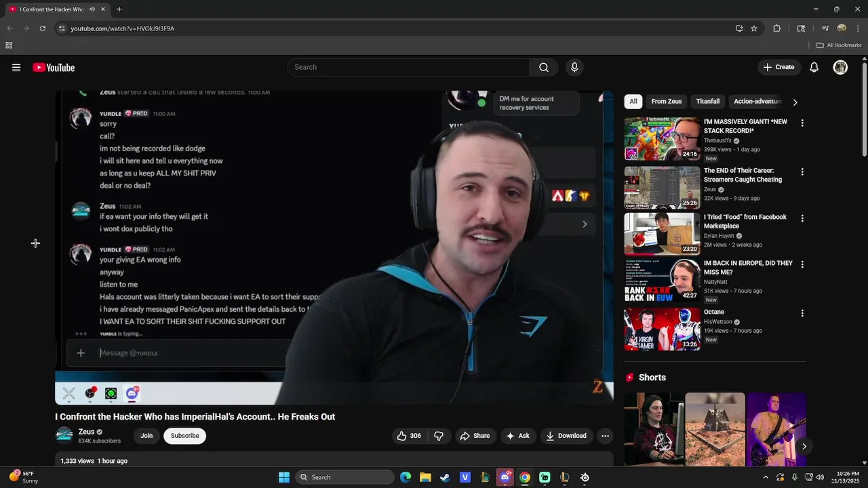Open Windows Start menu
The image size is (868, 488).
click(x=284, y=477)
